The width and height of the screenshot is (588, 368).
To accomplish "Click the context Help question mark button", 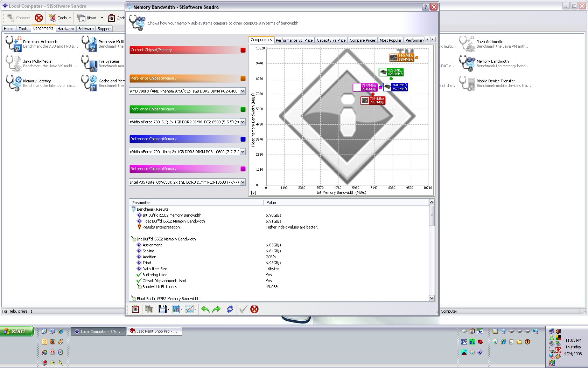I will coord(426,7).
